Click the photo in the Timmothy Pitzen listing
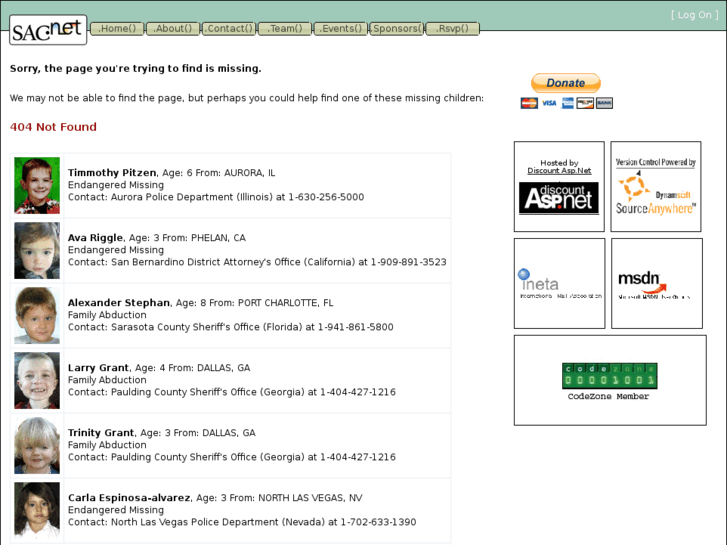The width and height of the screenshot is (727, 545). pos(37,186)
